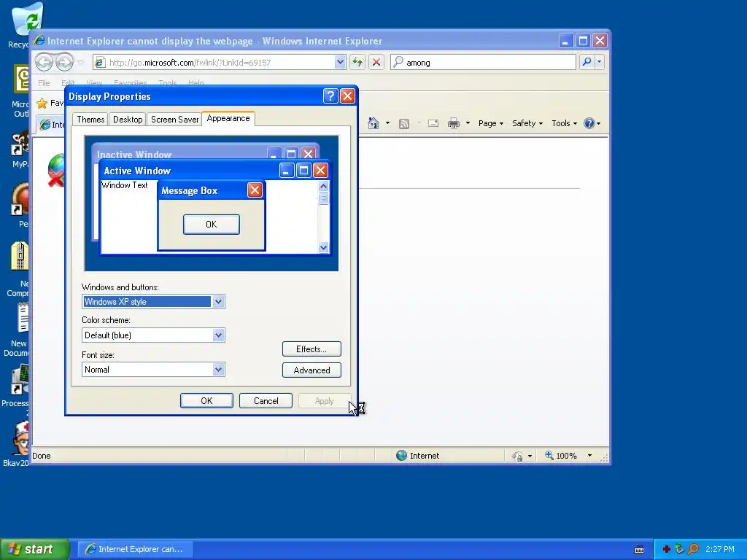Open the Windows and buttons style dropdown

click(218, 301)
